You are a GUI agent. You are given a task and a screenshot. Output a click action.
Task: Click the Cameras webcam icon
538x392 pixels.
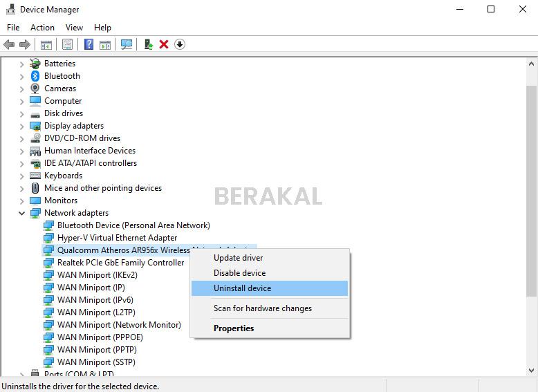point(35,88)
